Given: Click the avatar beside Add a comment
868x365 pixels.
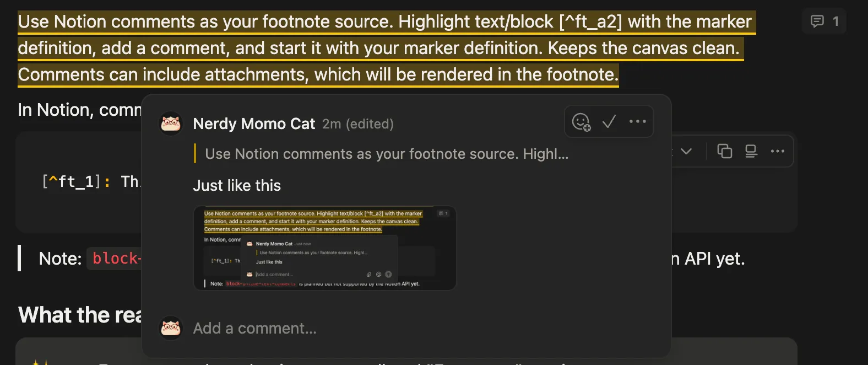Looking at the screenshot, I should click(171, 328).
